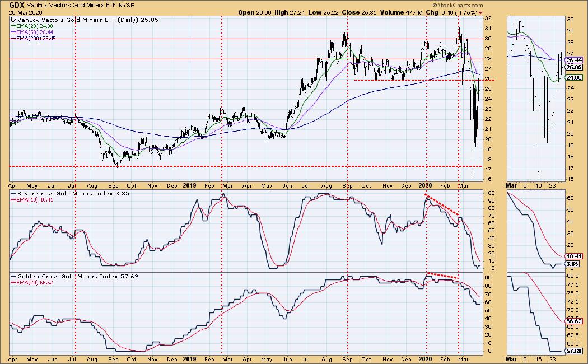Select the 'High 27.21' quote value
588x364 pixels.
coord(289,12)
